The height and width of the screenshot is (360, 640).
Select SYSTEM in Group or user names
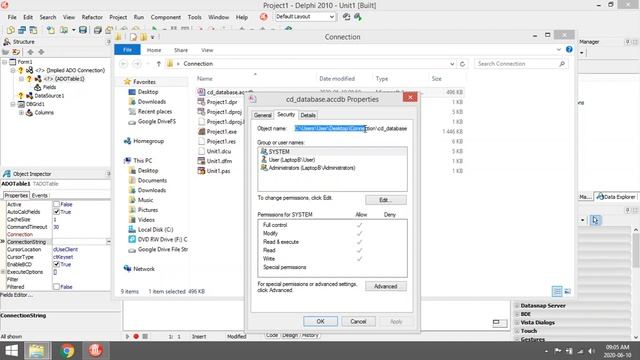point(332,151)
